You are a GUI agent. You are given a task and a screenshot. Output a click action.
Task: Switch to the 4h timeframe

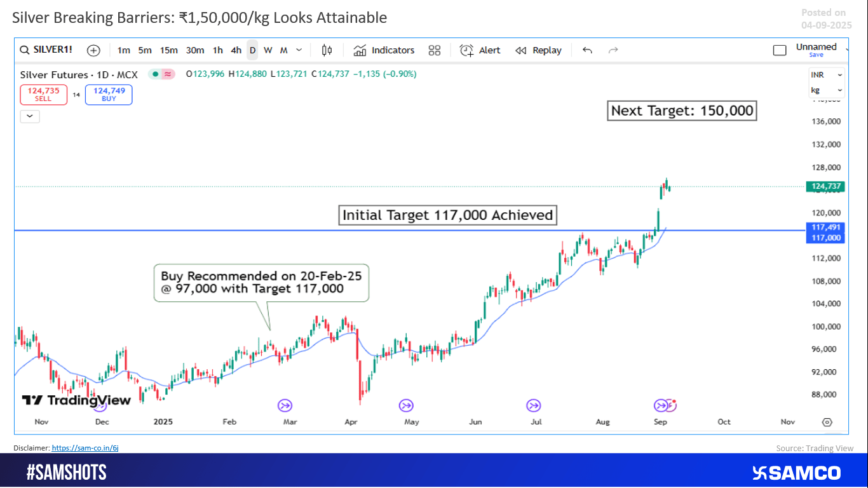[x=236, y=50]
